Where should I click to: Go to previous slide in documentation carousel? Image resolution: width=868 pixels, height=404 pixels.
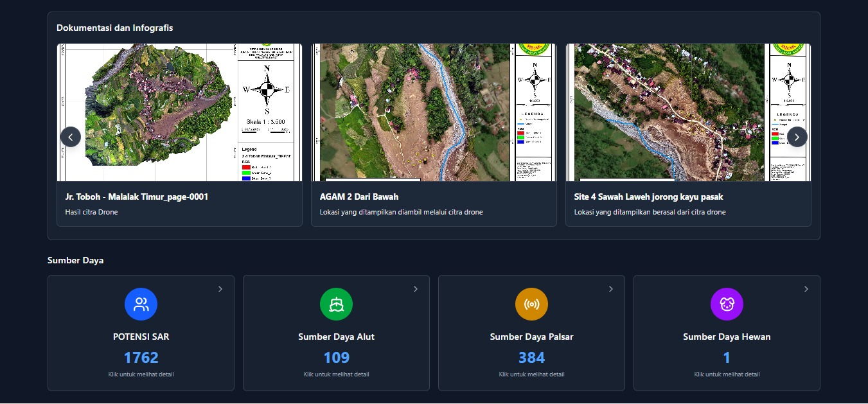click(x=71, y=137)
